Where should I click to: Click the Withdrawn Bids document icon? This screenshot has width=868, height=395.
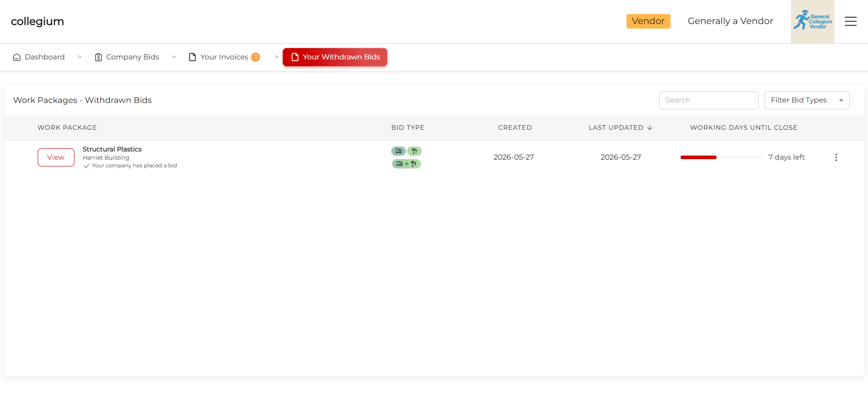pos(295,57)
